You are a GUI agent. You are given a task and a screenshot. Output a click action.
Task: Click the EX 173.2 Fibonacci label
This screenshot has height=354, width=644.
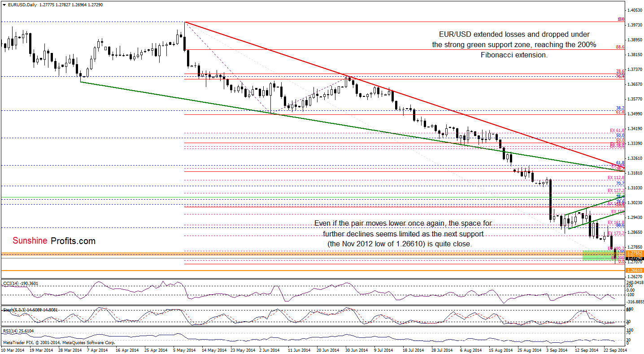coord(616,233)
